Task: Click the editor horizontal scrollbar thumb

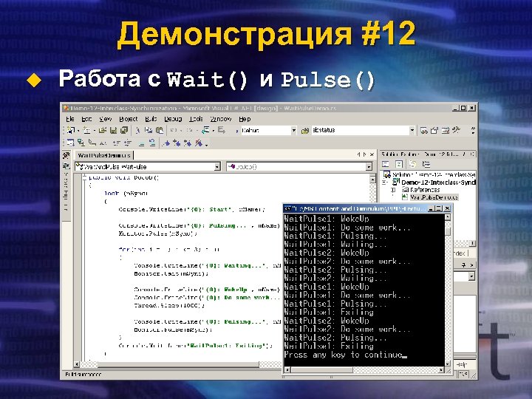Action: coord(179,364)
